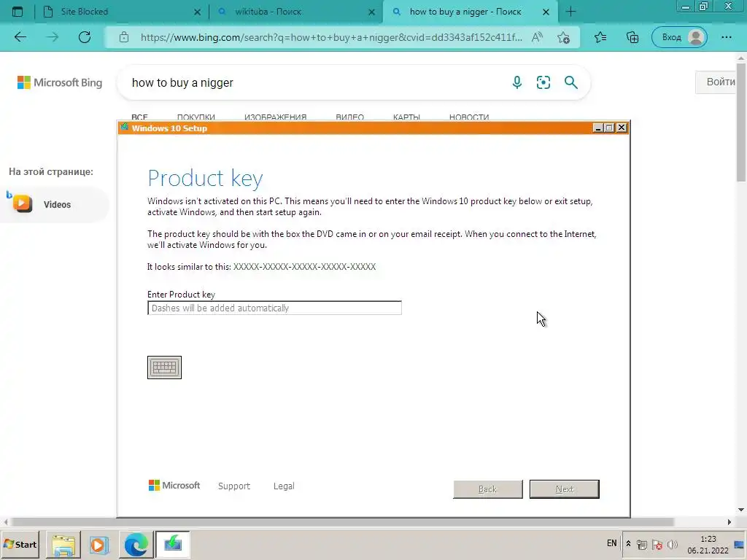The image size is (747, 560).
Task: Add this page to favorites
Action: (x=564, y=37)
